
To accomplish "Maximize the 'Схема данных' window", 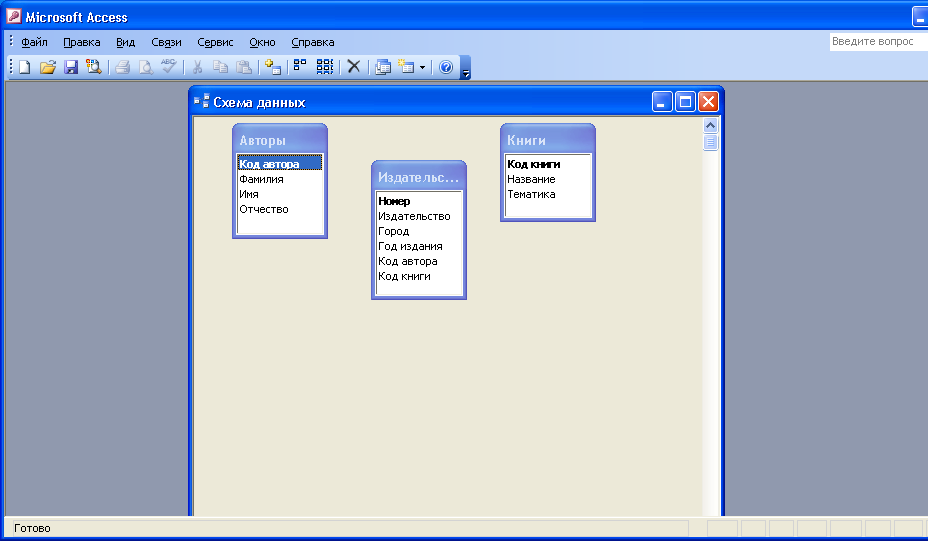I will coord(685,102).
